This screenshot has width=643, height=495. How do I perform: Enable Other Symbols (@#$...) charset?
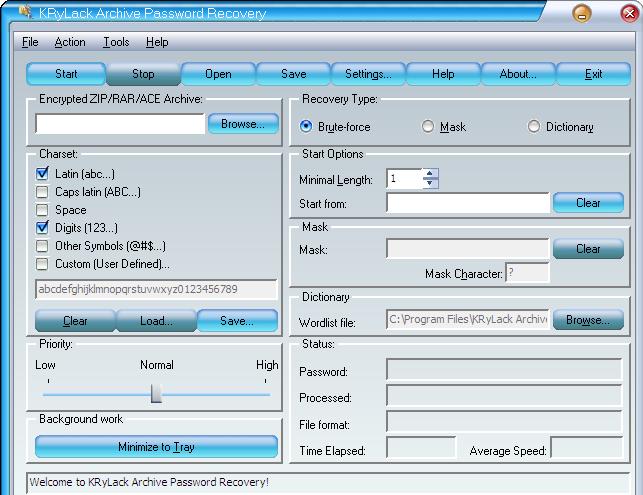[42, 246]
